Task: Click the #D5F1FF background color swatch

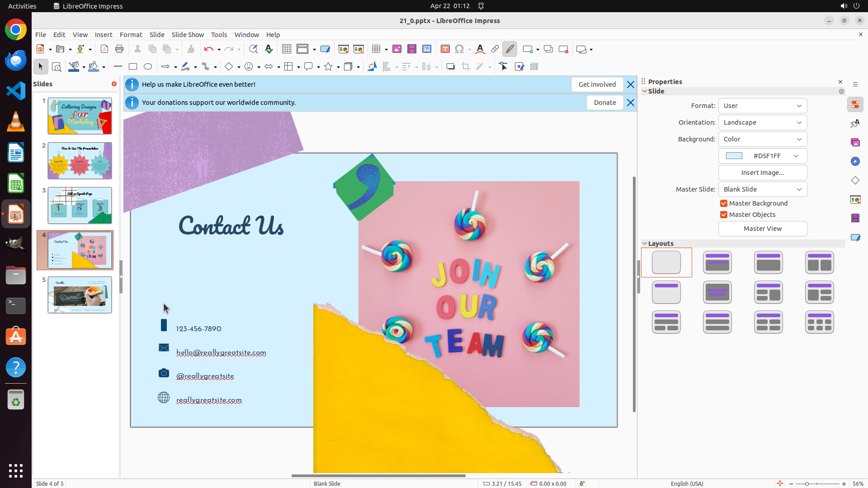Action: [734, 156]
